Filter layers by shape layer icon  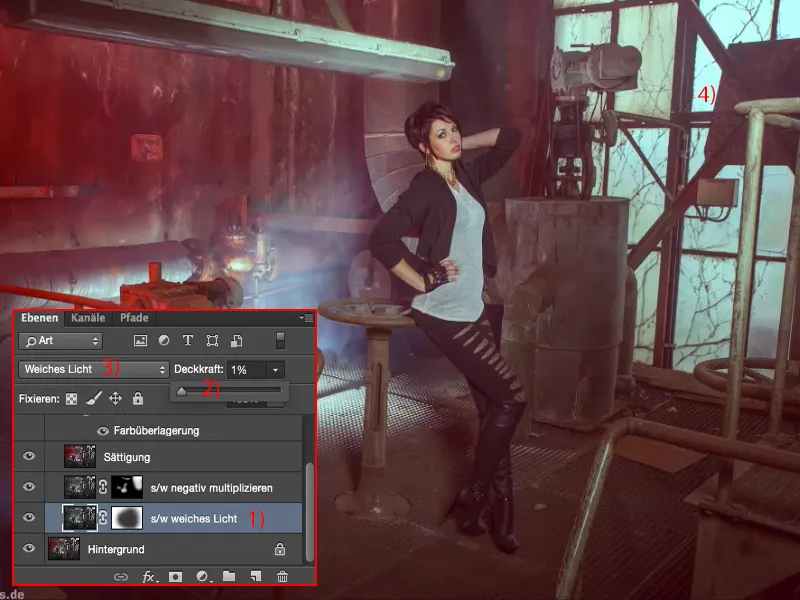point(212,341)
